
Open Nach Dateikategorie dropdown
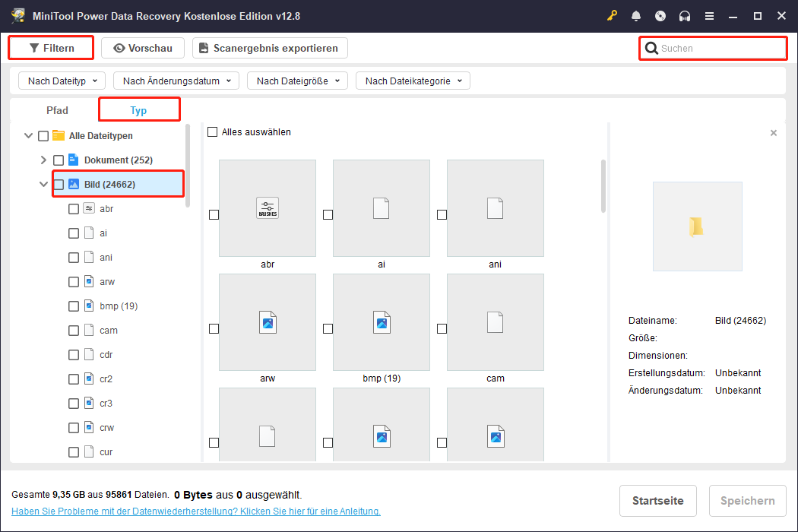tap(413, 81)
